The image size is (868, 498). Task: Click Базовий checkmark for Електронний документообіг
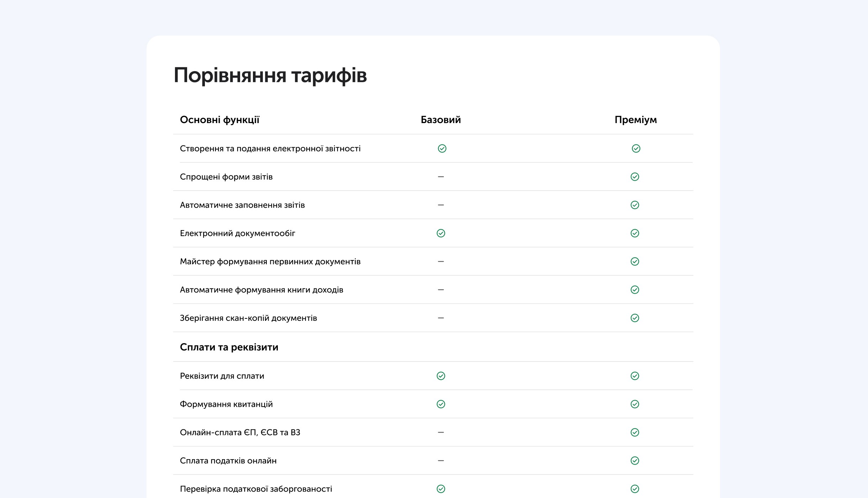441,233
